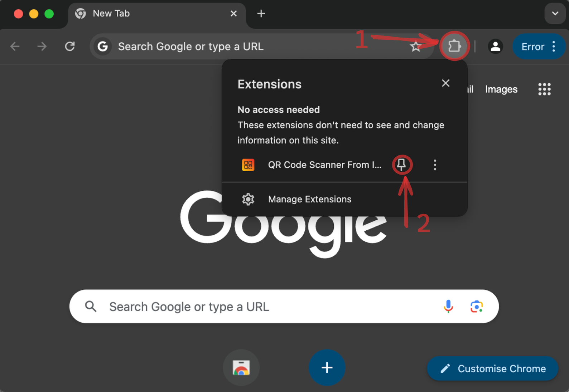
Task: Open Manage Extensions
Action: [309, 199]
